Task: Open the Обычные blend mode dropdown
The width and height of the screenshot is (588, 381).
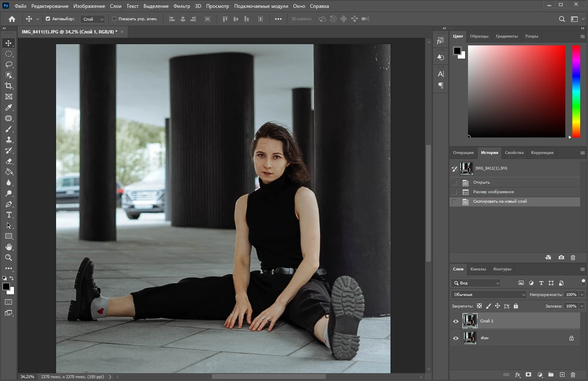Action: (x=489, y=294)
